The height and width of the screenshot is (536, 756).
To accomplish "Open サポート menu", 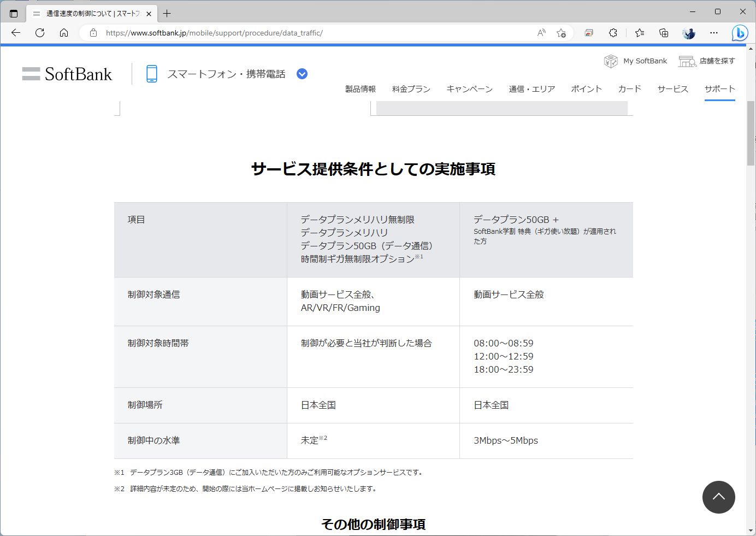I will 720,89.
